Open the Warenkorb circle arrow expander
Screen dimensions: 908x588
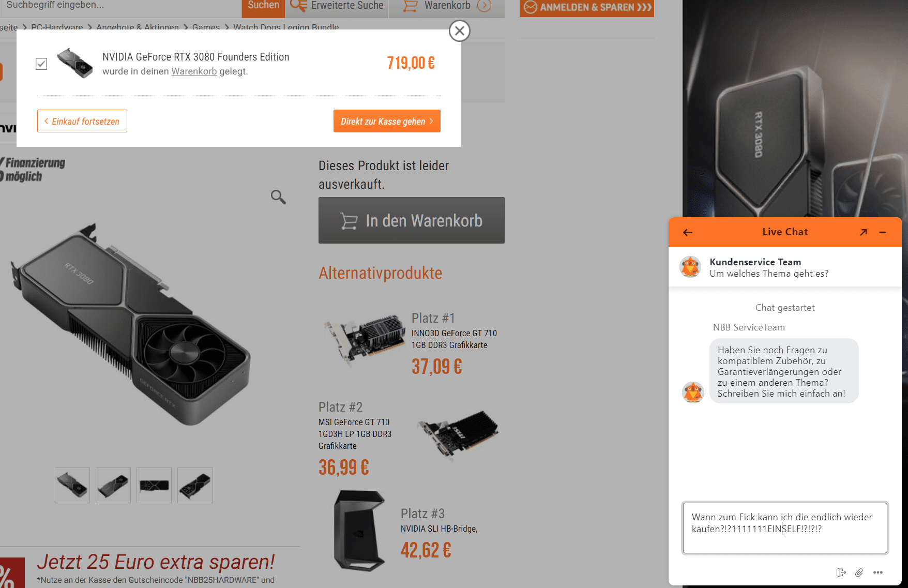pos(484,6)
